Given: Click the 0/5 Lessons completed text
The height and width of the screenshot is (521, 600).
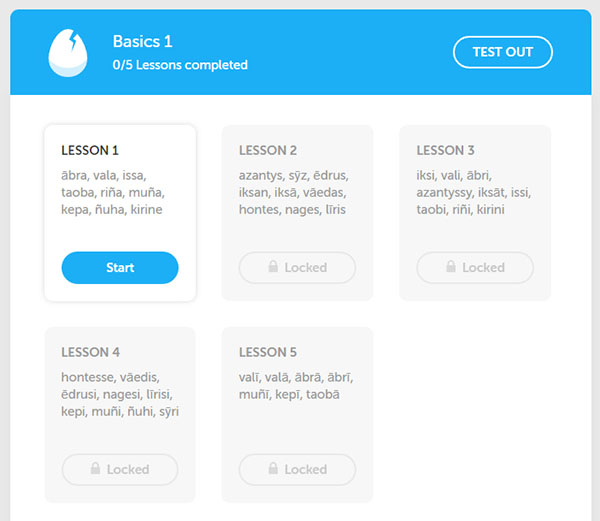Looking at the screenshot, I should 180,65.
